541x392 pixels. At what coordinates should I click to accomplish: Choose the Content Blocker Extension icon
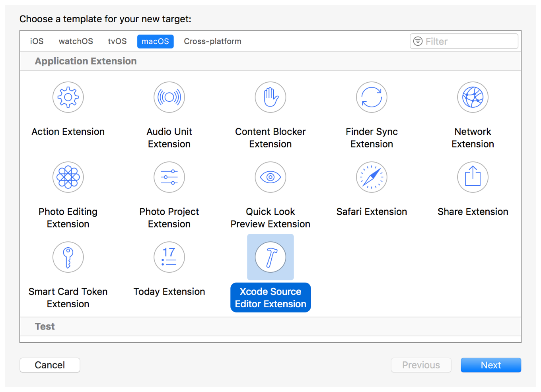tap(270, 97)
